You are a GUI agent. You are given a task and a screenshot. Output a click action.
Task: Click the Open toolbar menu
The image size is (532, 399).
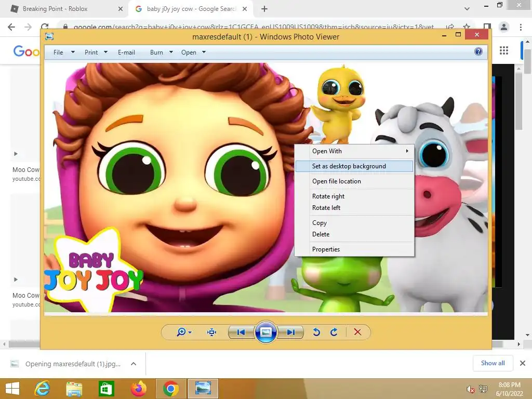(189, 52)
